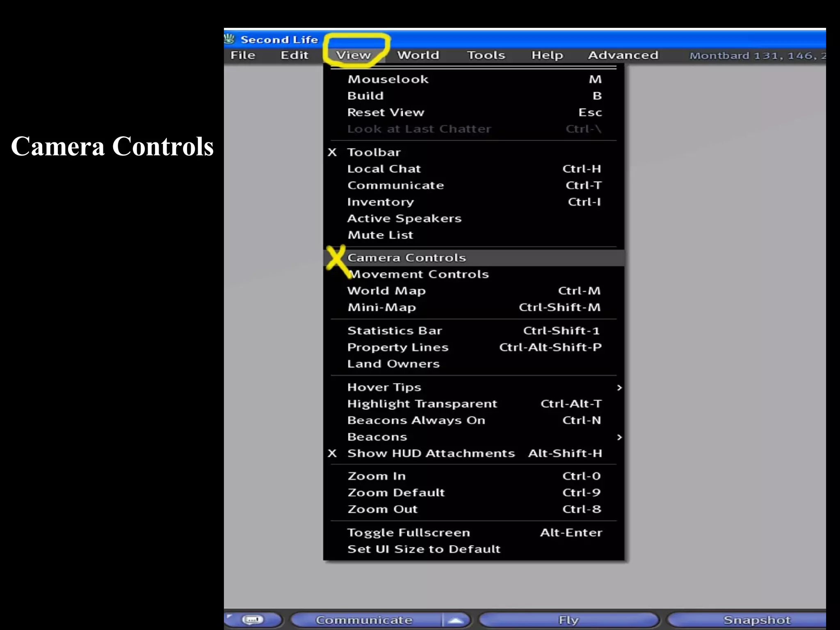Select Toggle Fullscreen
This screenshot has height=630, width=840.
pyautogui.click(x=474, y=532)
